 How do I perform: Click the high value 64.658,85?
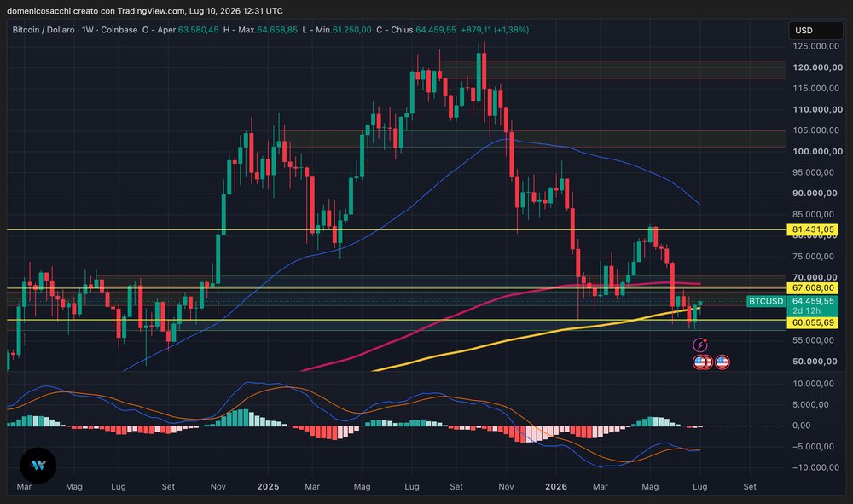click(x=277, y=30)
